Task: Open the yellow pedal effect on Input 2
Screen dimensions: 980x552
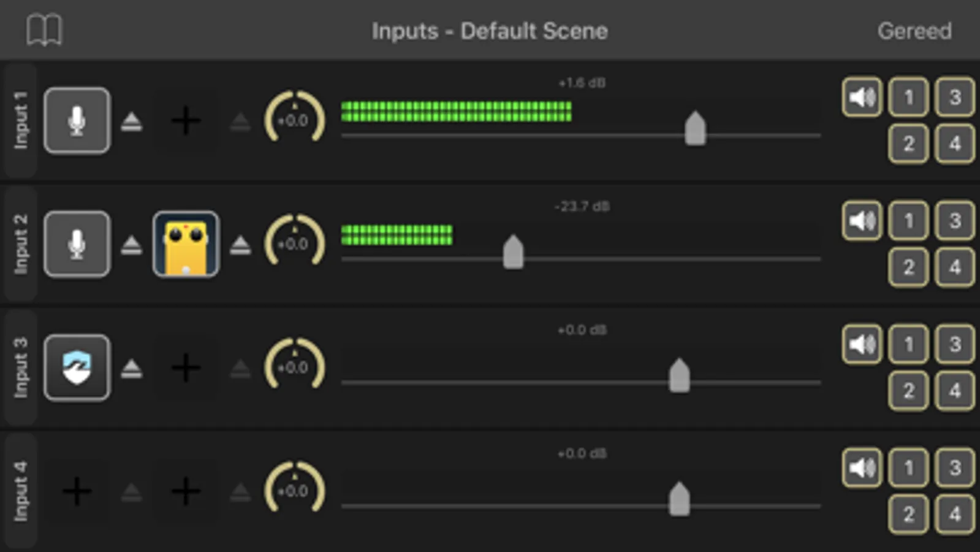Action: (x=186, y=245)
